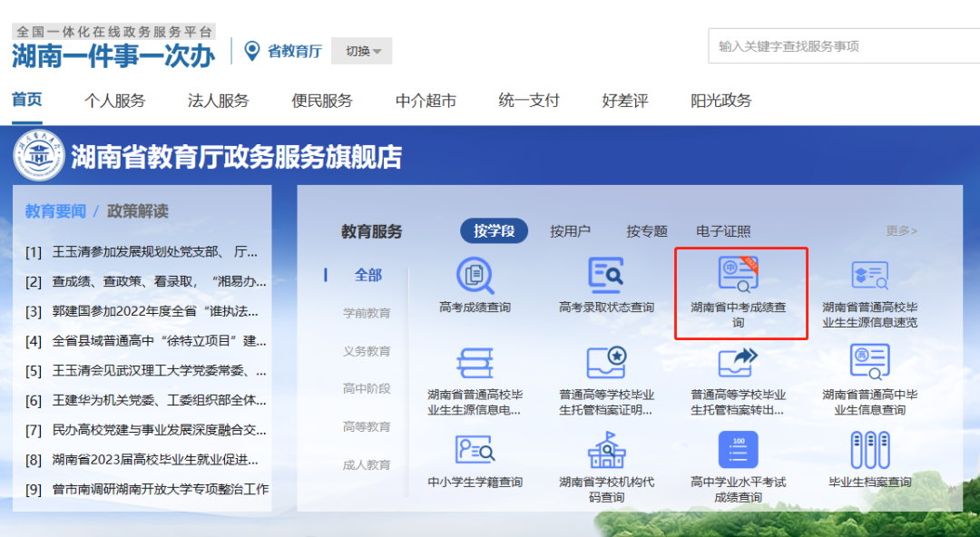980x537 pixels.
Task: Open the 切换 location dropdown
Action: click(361, 52)
